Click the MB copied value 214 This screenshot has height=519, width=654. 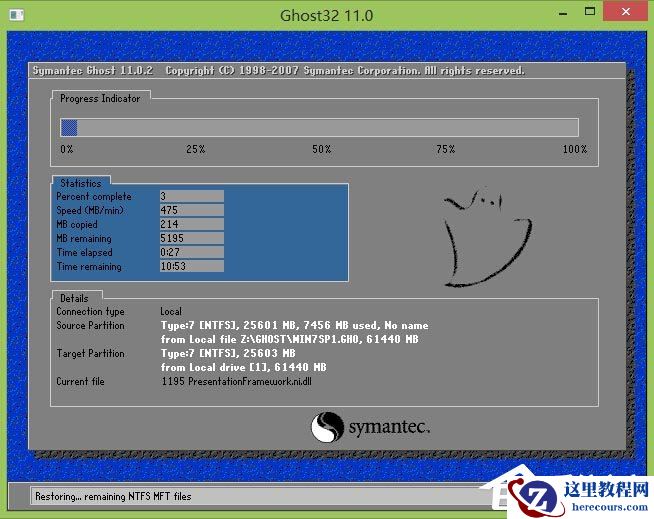(192, 224)
